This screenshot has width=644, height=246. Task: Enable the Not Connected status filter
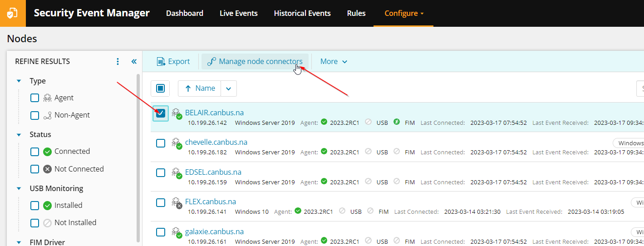(34, 169)
